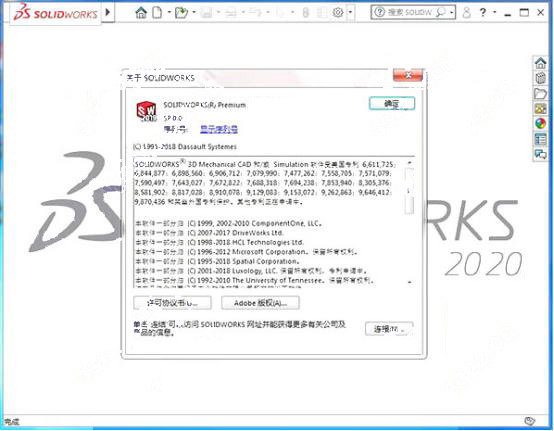This screenshot has width=554, height=431.
Task: Click the scrollbar thumb in patent text
Action: click(409, 191)
